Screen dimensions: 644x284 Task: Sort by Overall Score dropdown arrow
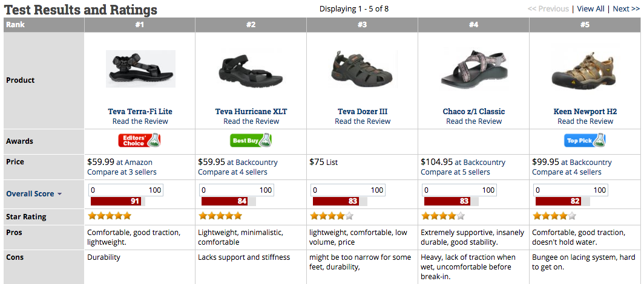coord(59,194)
